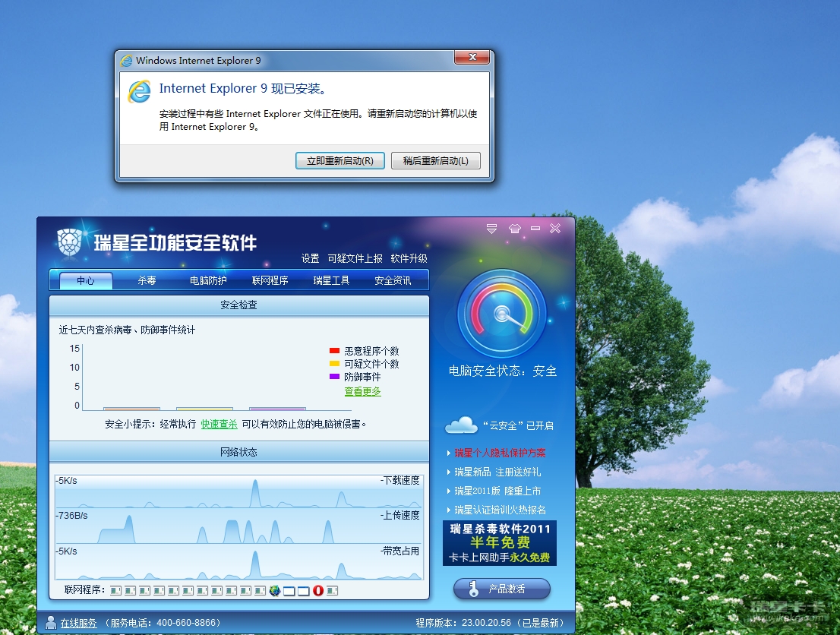The image size is (840, 635).
Task: Click the 上传速度 upload speed graph
Action: tap(239, 526)
